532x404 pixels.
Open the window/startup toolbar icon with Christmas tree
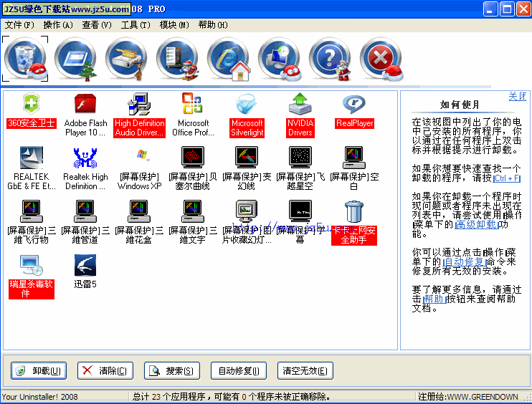pos(76,59)
